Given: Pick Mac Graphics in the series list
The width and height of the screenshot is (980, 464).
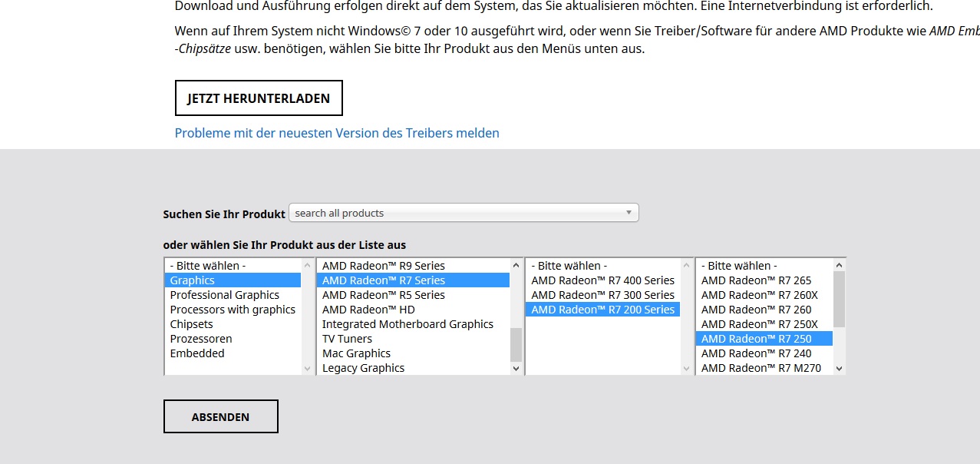Looking at the screenshot, I should (x=414, y=353).
